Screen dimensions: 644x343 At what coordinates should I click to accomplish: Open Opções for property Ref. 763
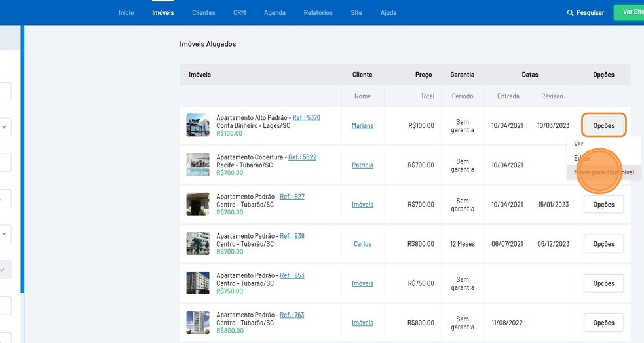(x=603, y=323)
